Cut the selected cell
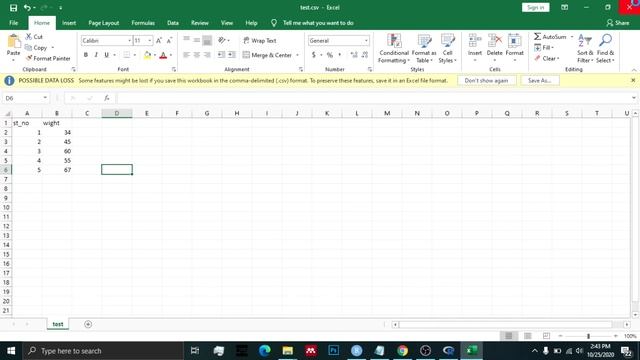 point(34,37)
